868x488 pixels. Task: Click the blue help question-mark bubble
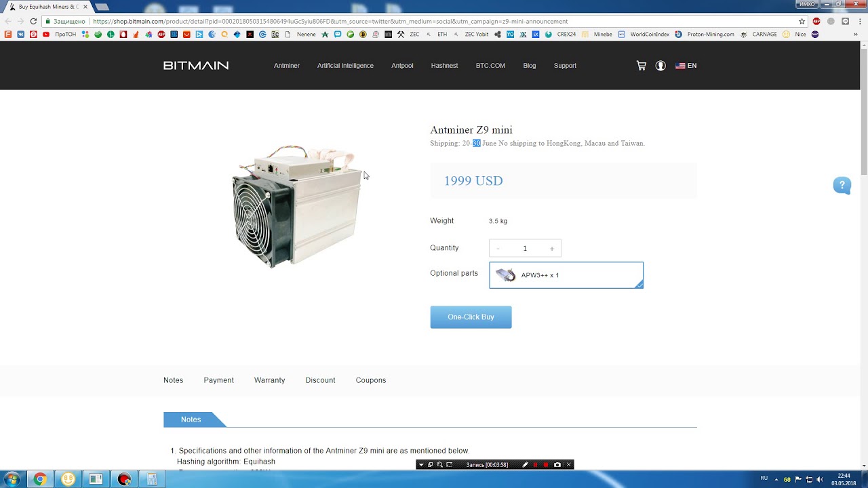point(842,185)
